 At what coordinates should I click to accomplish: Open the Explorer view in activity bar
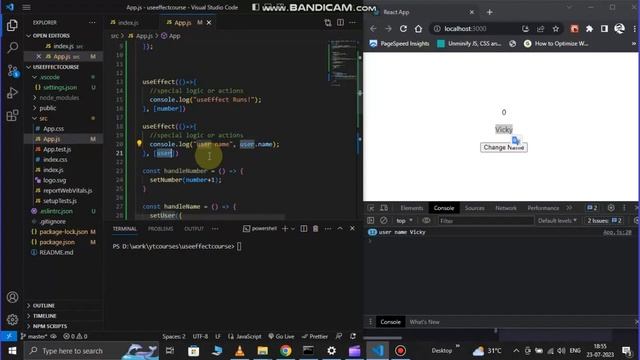[x=12, y=25]
